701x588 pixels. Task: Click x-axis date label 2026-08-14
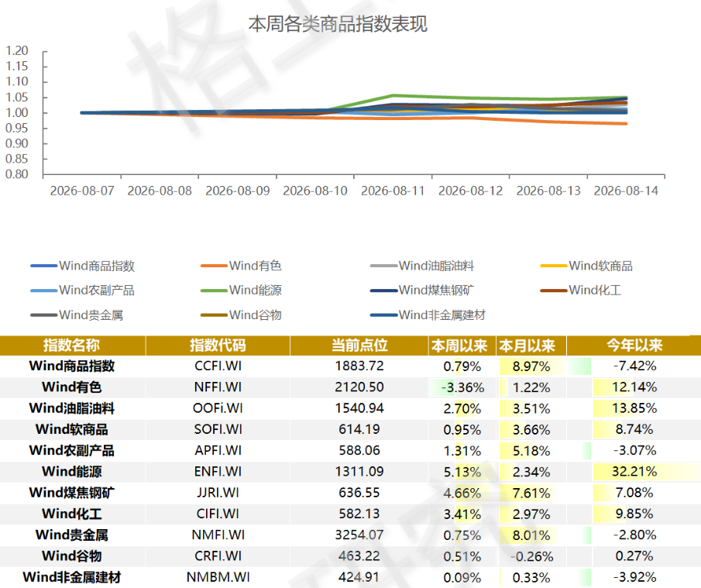(x=626, y=191)
